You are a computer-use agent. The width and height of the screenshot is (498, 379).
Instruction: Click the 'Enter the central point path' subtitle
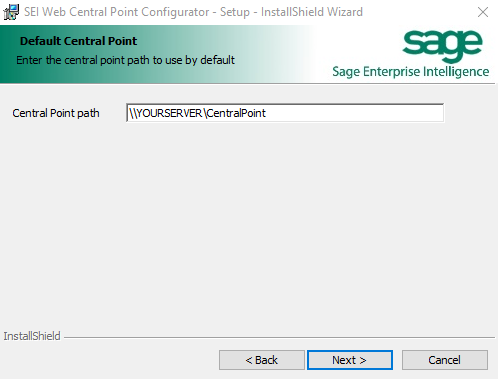pos(126,60)
